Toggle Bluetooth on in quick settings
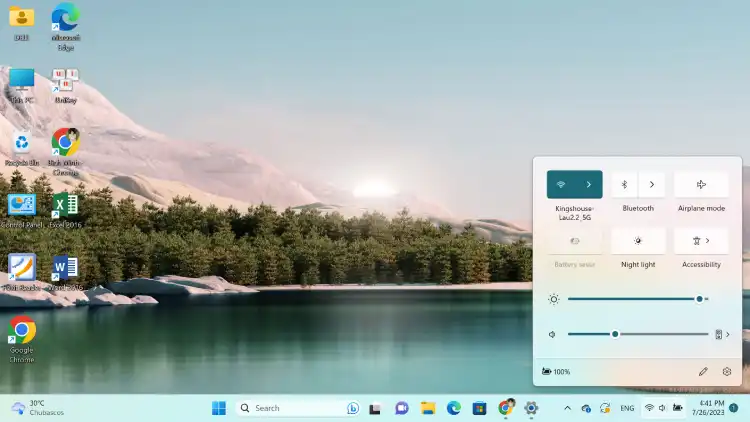Viewport: 750px width, 422px height. [624, 185]
